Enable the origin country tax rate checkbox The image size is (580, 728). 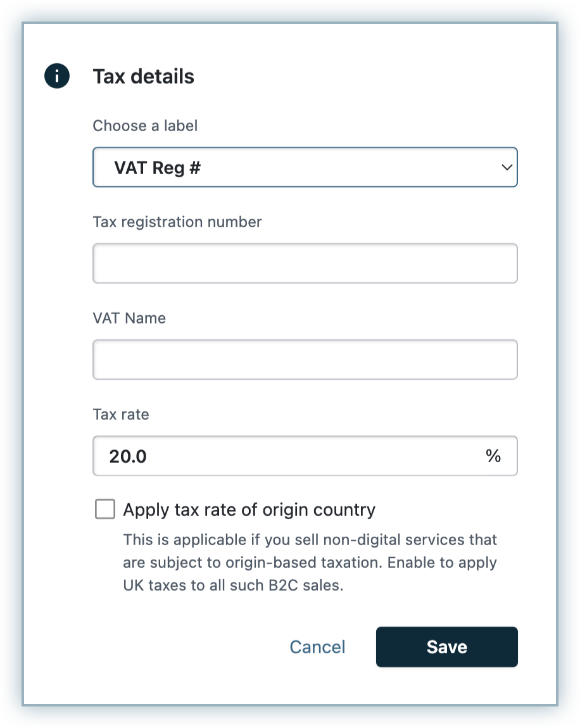click(x=105, y=509)
